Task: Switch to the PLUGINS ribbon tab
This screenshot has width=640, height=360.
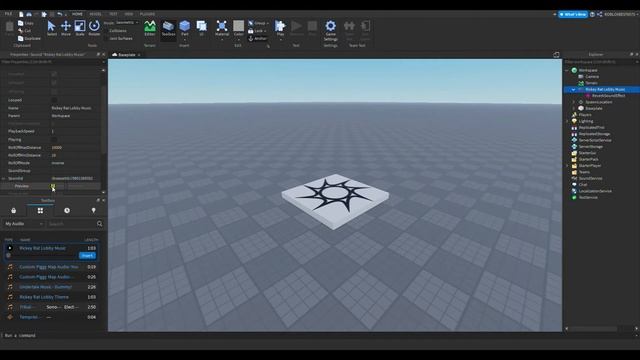Action: tap(147, 14)
